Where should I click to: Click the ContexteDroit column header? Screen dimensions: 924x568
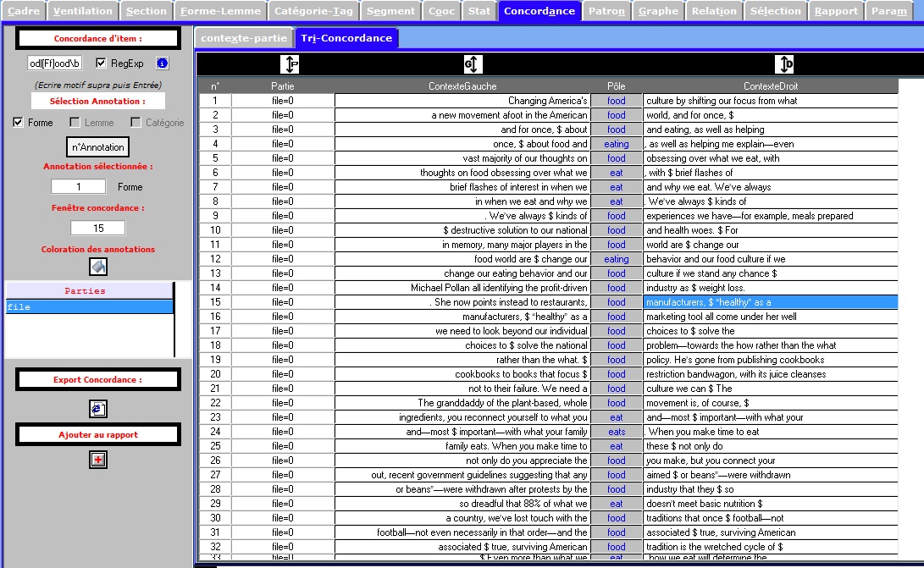(x=770, y=86)
